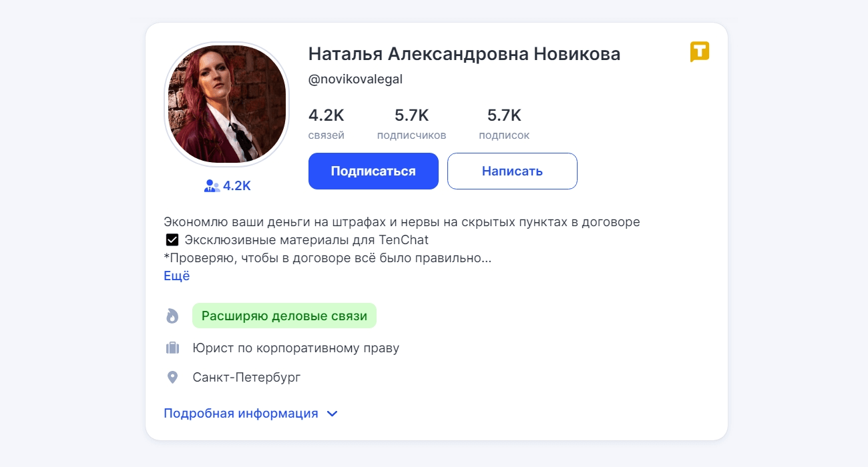Click the Расширяю деловые связи badge
This screenshot has height=467, width=868.
point(284,316)
